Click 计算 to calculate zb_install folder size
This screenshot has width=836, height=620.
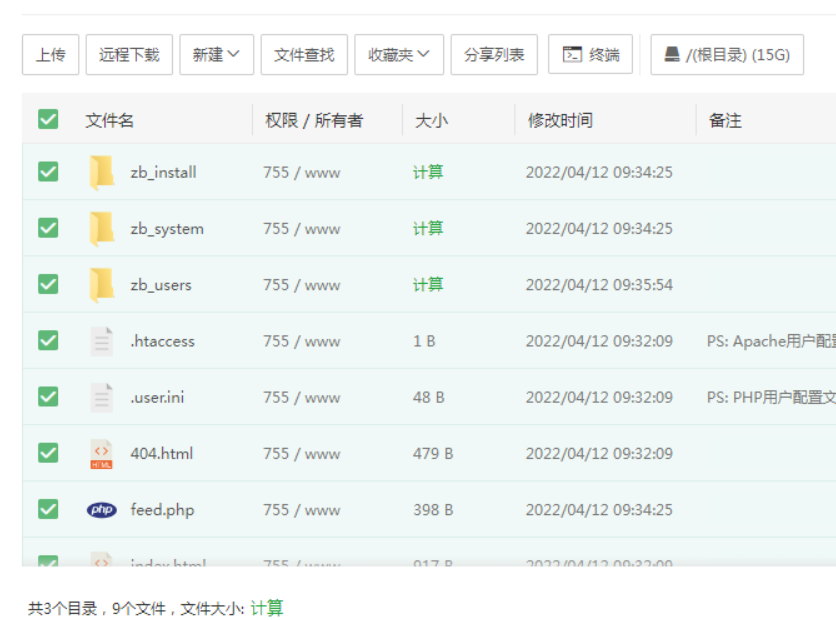pos(429,171)
